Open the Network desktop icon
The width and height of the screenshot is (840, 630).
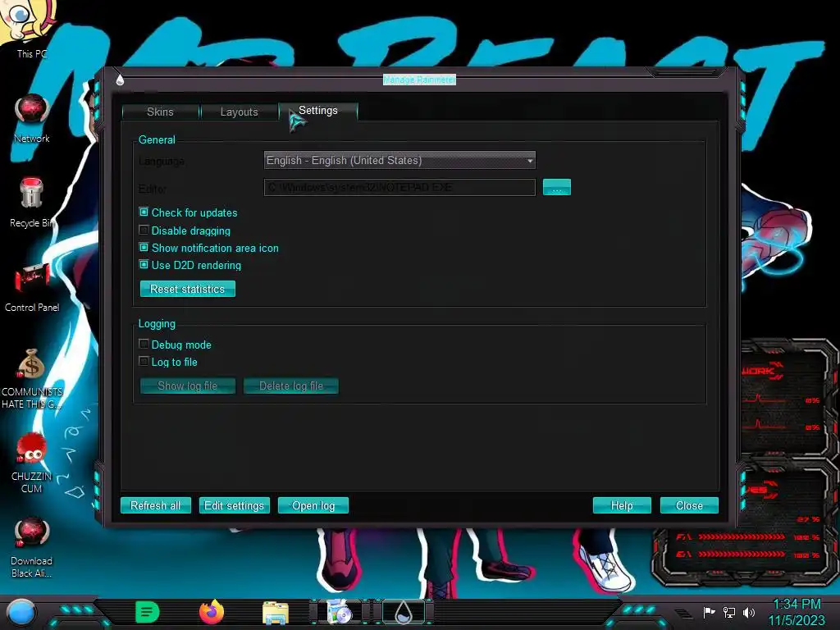pyautogui.click(x=32, y=119)
